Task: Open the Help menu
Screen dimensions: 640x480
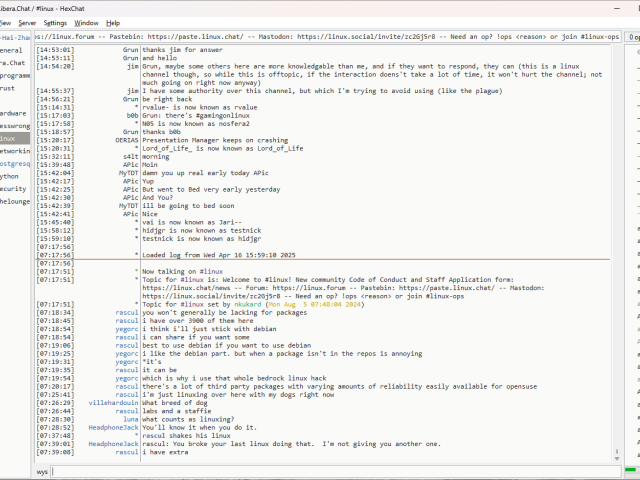Action: coord(113,22)
